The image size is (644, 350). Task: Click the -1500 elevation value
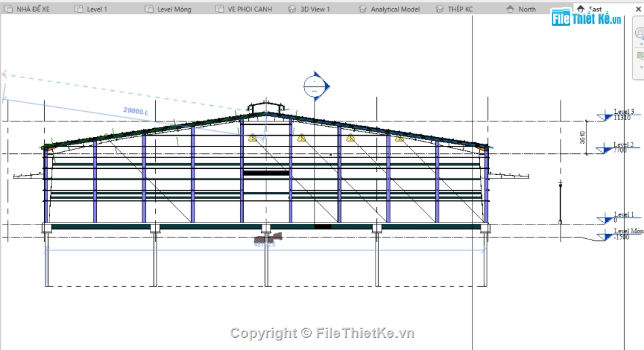point(621,237)
